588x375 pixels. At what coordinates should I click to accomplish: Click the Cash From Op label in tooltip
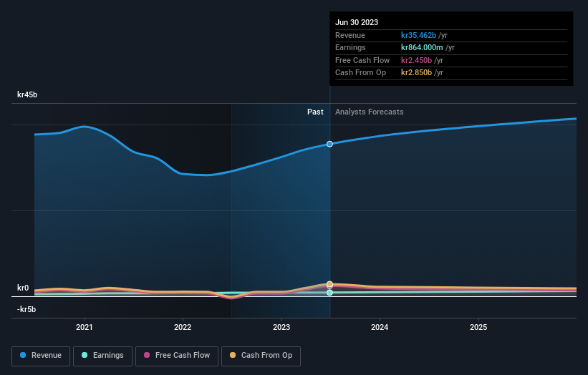[x=360, y=73]
